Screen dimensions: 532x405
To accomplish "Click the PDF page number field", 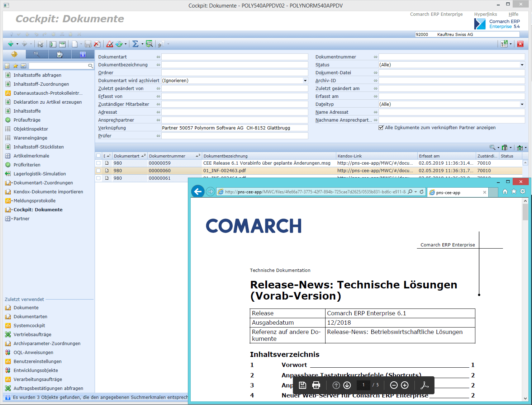I will tap(363, 385).
